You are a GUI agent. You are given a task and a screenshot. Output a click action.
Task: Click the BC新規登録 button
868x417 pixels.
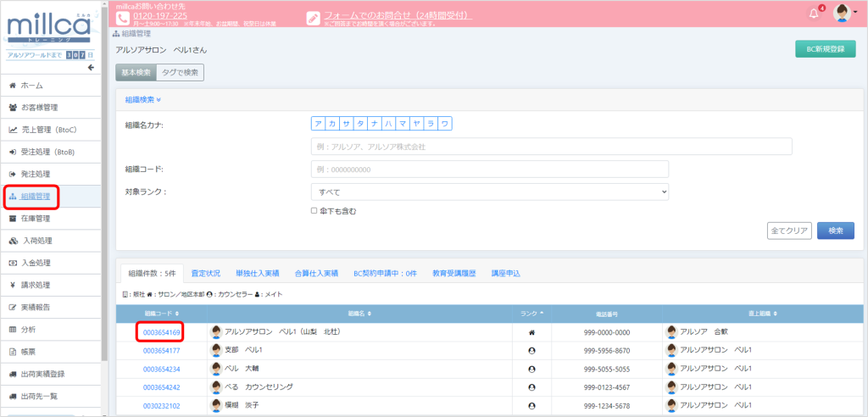click(x=825, y=49)
